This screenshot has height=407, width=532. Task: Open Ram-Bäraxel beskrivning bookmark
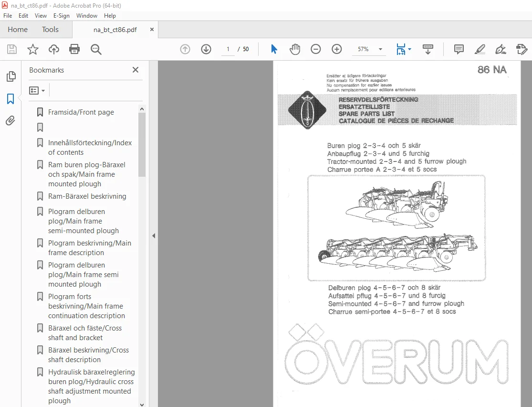(x=87, y=196)
